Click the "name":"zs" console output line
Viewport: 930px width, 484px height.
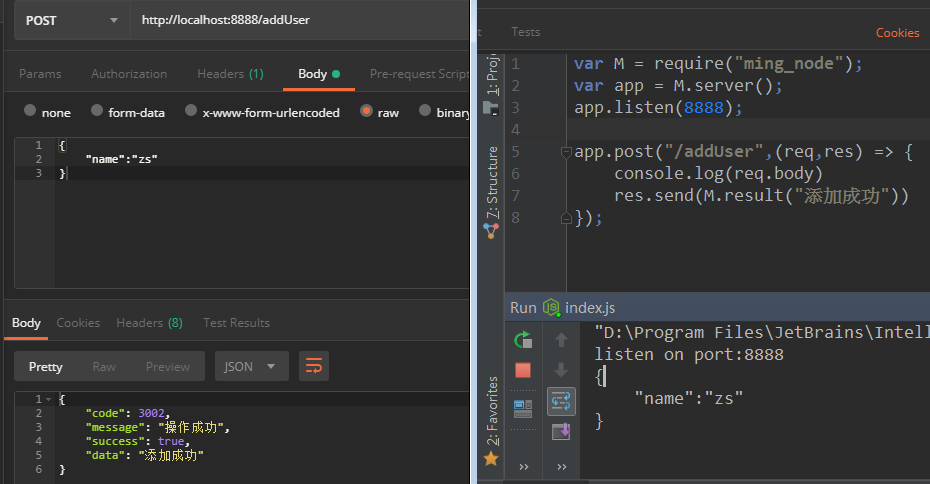click(689, 399)
